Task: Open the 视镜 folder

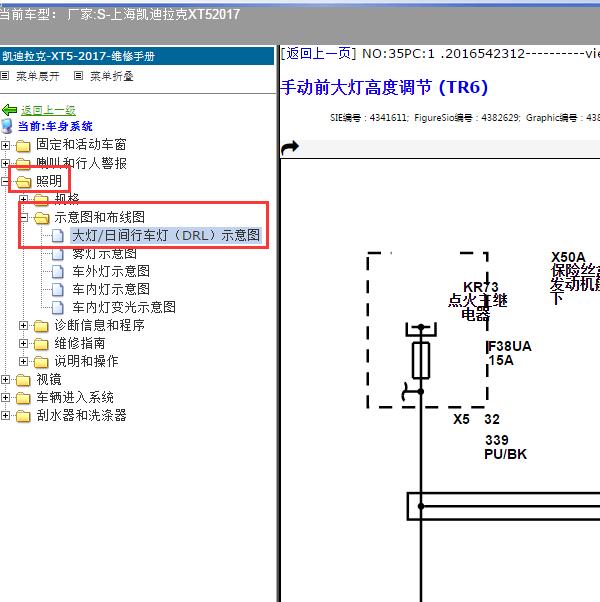Action: [49, 379]
